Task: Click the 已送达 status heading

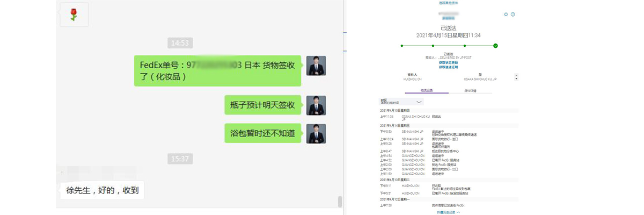Action: tap(448, 28)
